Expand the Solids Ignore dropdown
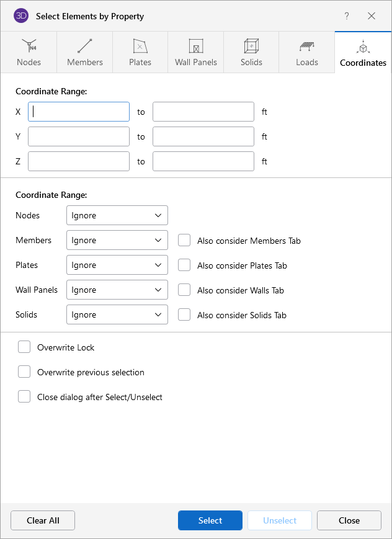392x539 pixels. coord(117,315)
